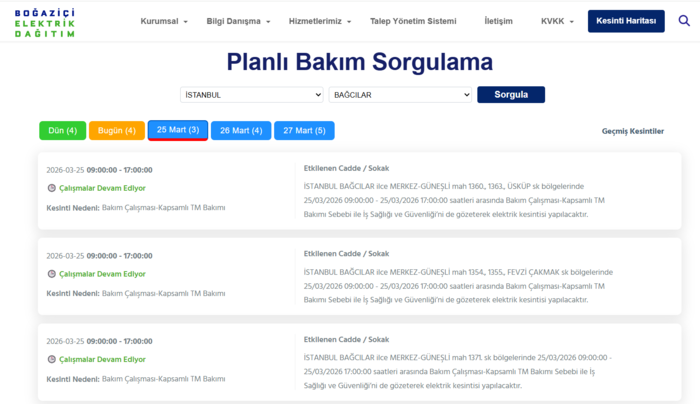Click outage time in the FEVZİ ÇAKMAK card
700x404 pixels.
(100, 255)
